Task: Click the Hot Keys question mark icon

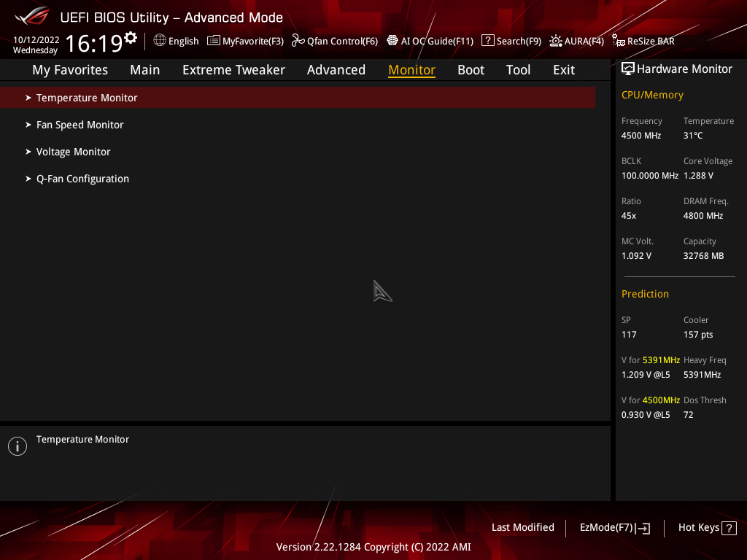Action: pos(729,528)
